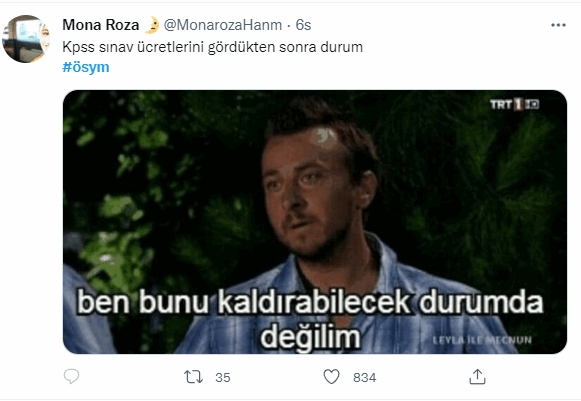This screenshot has height=401, width=581.
Task: Click the tweet text about Kpss sınav ücretleri
Action: click(213, 47)
